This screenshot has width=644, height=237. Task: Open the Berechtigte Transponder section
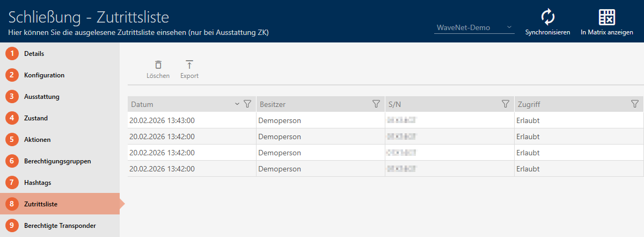[x=60, y=226]
